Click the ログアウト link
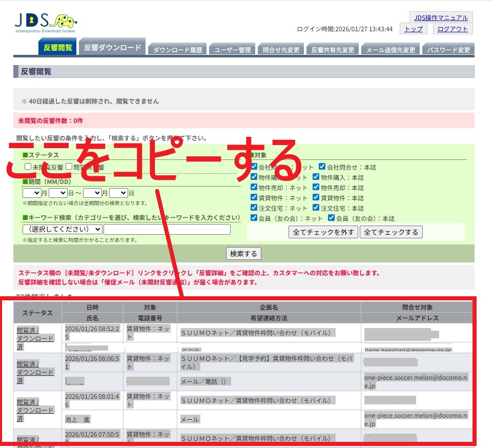 click(451, 29)
